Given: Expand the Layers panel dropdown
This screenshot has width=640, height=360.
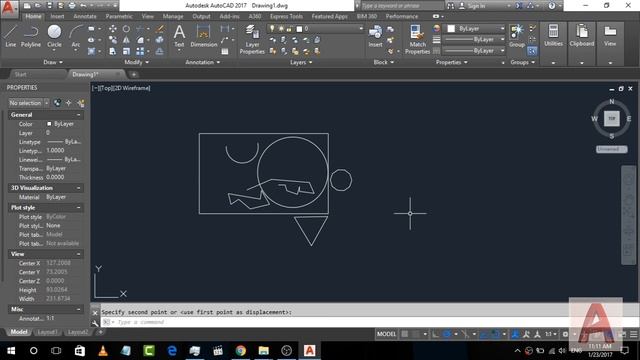Looking at the screenshot, I should (301, 62).
